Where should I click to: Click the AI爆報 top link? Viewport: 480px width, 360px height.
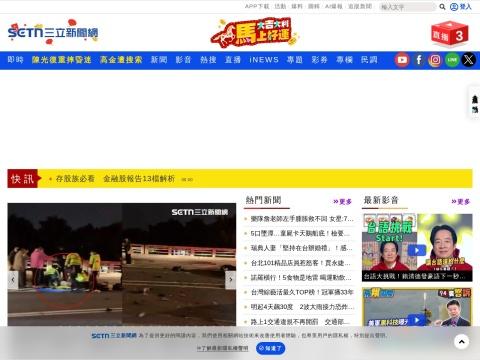334,6
